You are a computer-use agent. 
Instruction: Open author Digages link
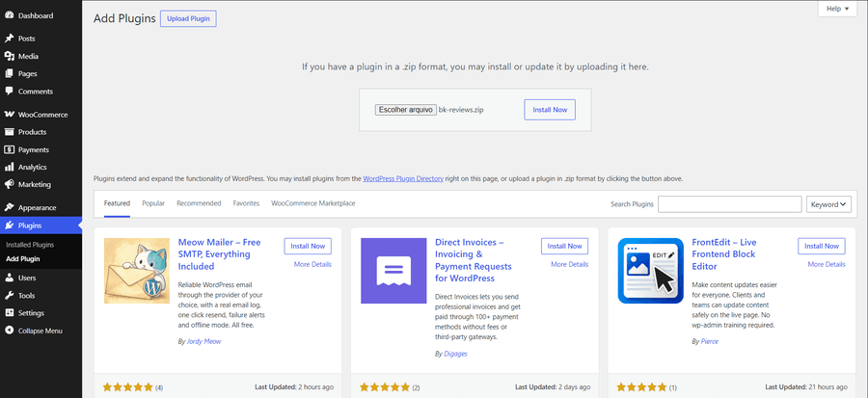(x=455, y=354)
